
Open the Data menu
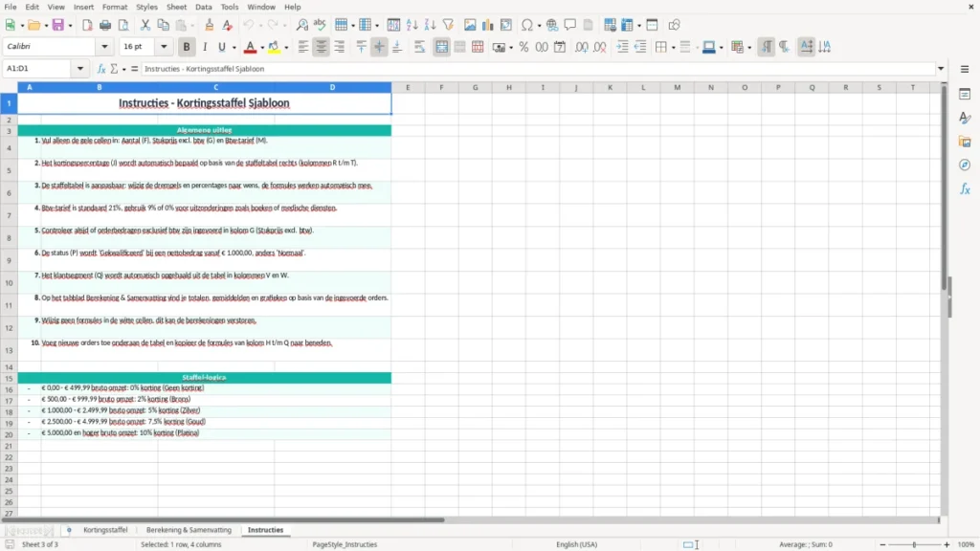[x=203, y=7]
